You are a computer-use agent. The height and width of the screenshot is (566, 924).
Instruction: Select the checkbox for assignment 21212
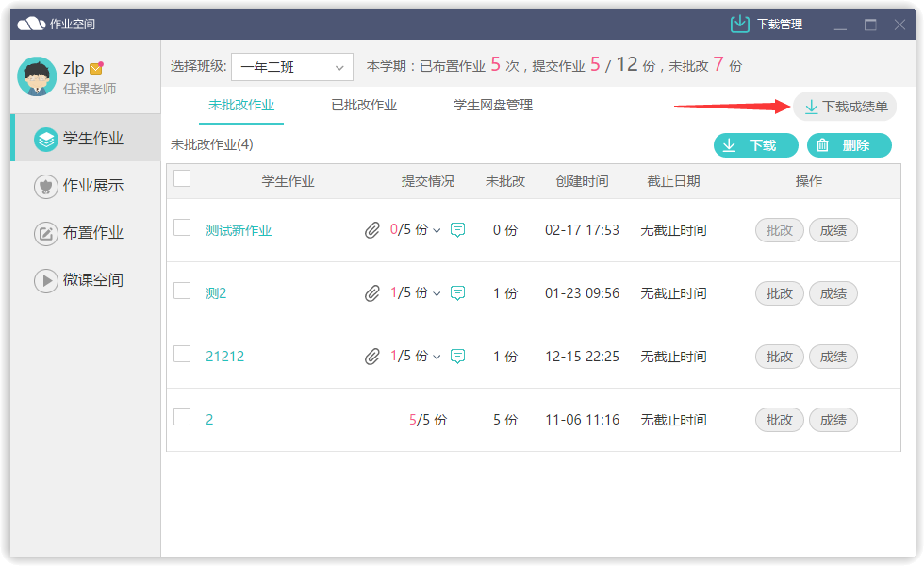[x=182, y=354]
